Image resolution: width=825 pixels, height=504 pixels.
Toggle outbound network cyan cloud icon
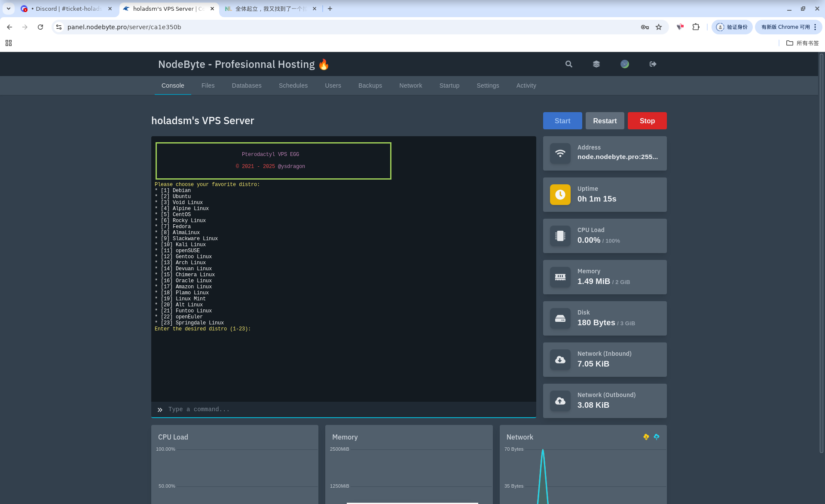(x=657, y=437)
